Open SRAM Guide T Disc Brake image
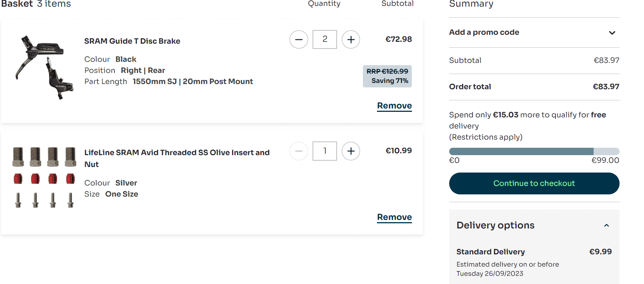 coord(44,67)
